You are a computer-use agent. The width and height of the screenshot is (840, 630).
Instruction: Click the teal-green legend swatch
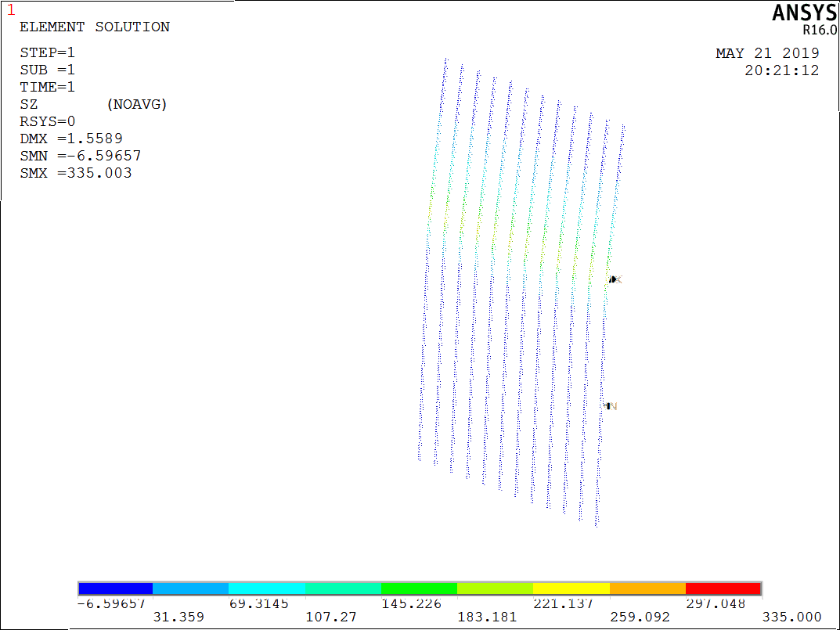pyautogui.click(x=343, y=589)
